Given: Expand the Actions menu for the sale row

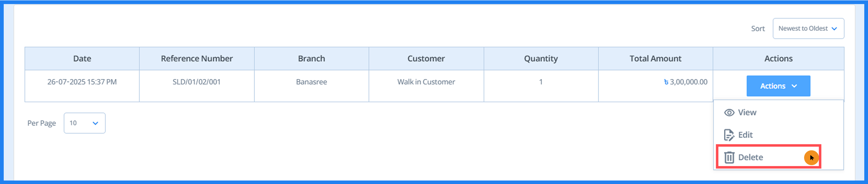Looking at the screenshot, I should (778, 86).
